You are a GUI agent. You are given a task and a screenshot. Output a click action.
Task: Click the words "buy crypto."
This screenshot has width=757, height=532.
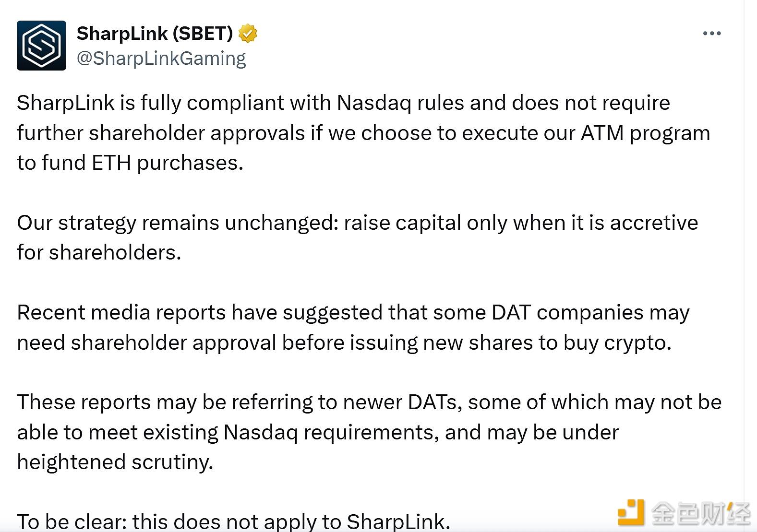[617, 343]
